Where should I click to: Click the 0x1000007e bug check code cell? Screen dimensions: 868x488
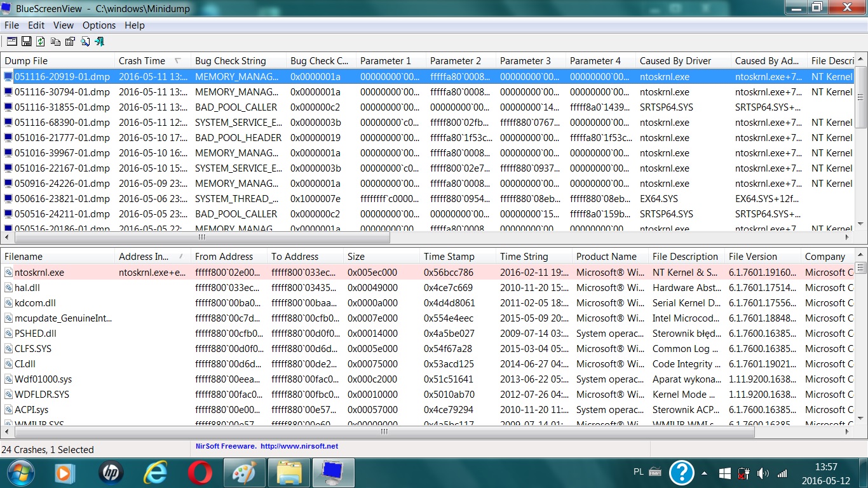coord(316,199)
